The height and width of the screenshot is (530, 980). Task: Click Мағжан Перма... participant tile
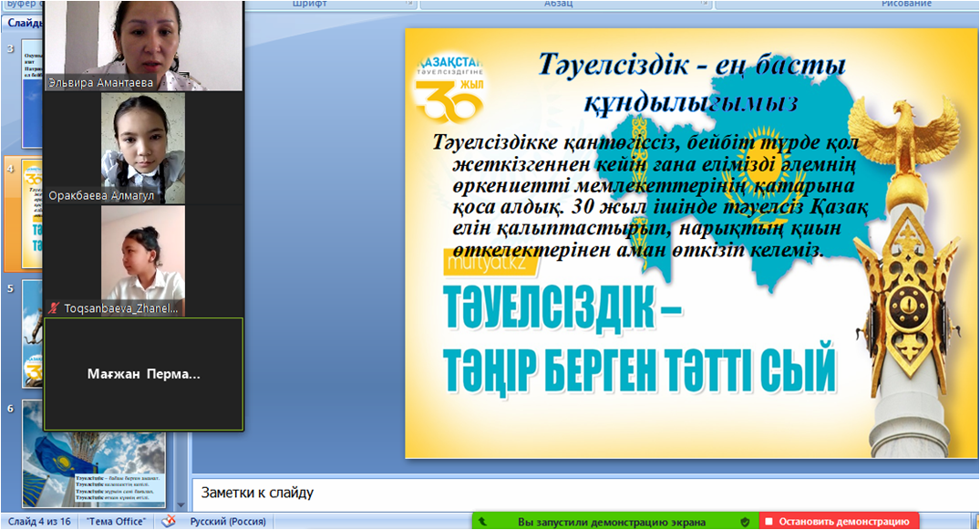pyautogui.click(x=143, y=374)
